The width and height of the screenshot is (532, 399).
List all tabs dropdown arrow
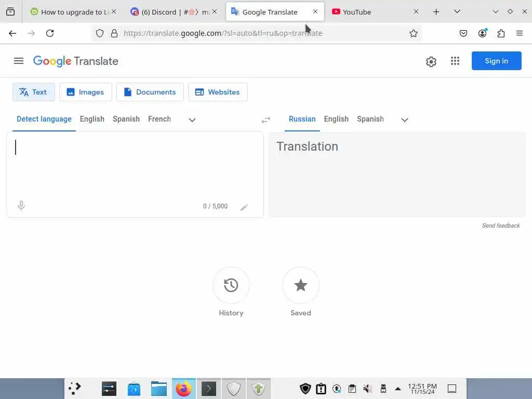click(457, 11)
